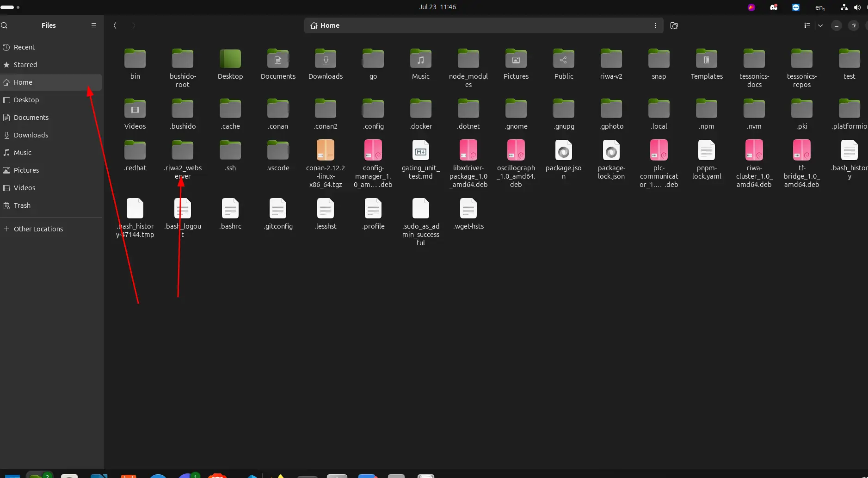Open Pictures in sidebar
Screen dimensions: 868x478
(x=51, y=170)
